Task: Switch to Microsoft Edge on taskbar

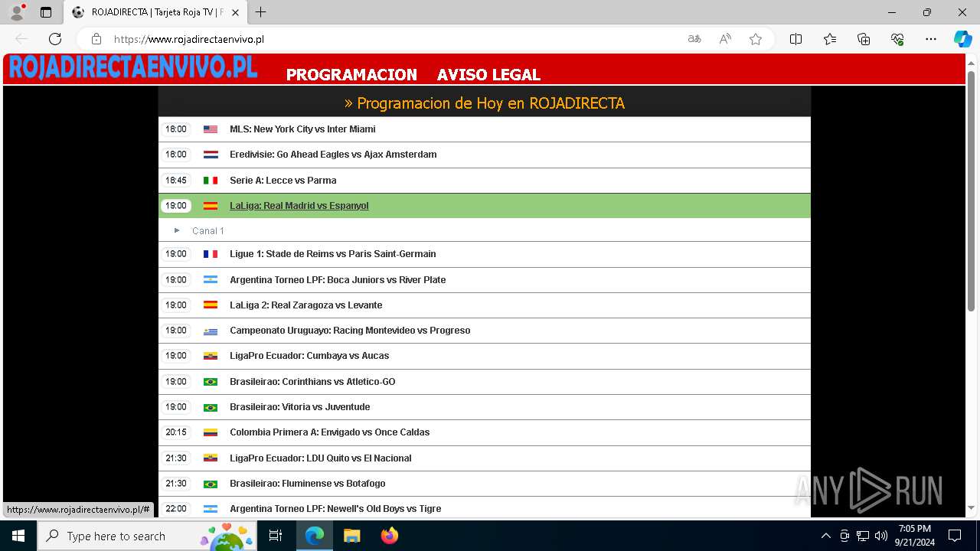Action: pos(315,536)
